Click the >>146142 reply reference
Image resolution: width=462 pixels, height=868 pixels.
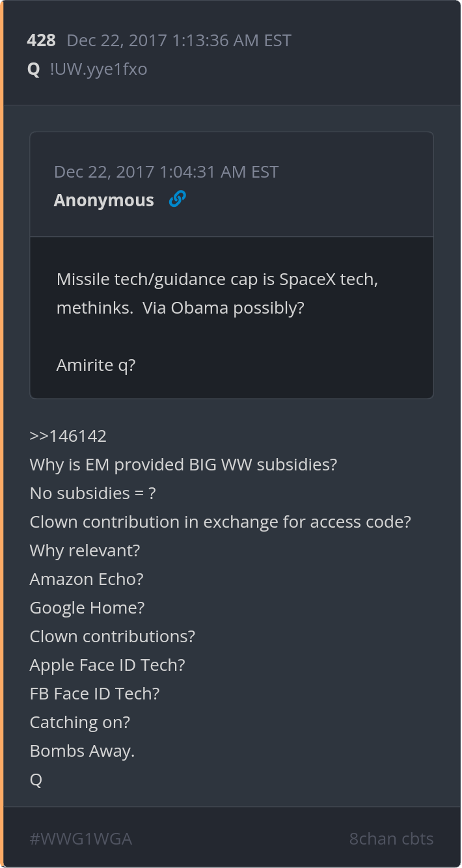tap(68, 436)
